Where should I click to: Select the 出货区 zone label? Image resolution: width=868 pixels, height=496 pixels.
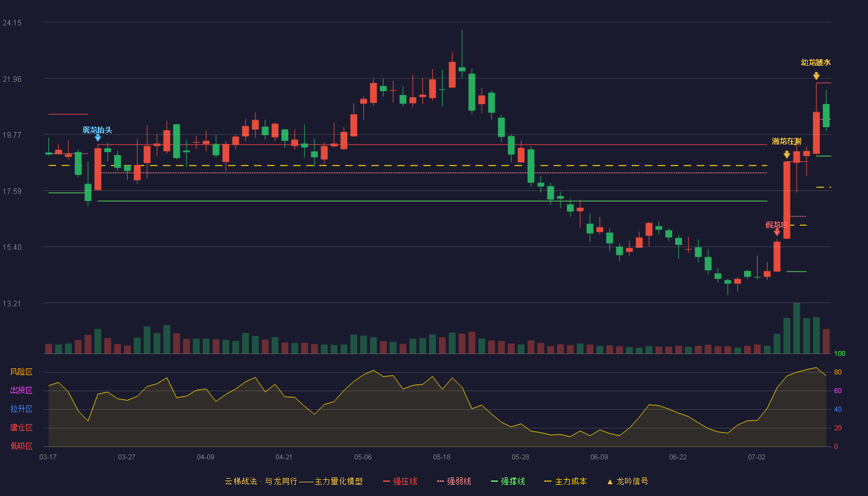[x=21, y=391]
